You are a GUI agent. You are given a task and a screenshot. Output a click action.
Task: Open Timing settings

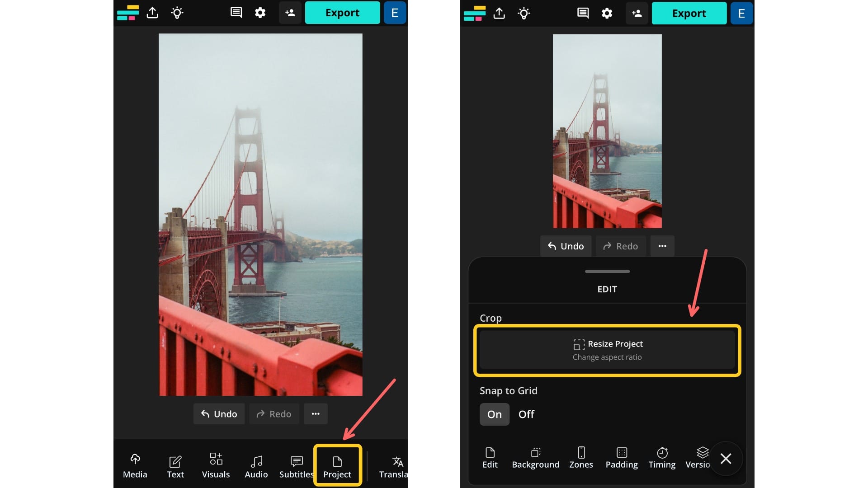point(662,457)
